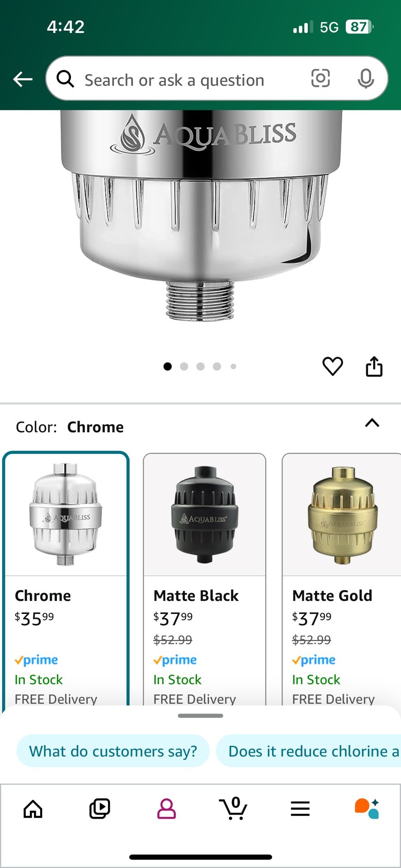Open the shopping cart icon

click(x=233, y=808)
